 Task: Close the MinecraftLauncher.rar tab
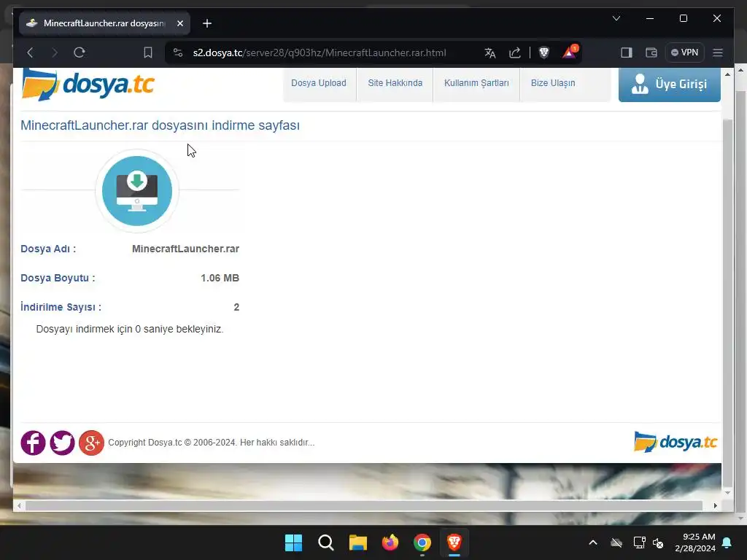pyautogui.click(x=180, y=23)
